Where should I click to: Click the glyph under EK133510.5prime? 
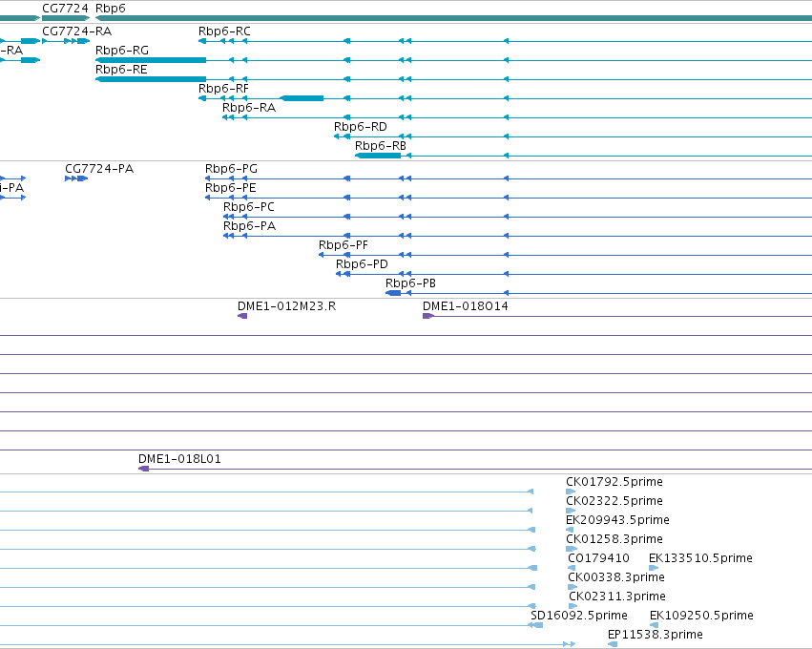tap(654, 568)
